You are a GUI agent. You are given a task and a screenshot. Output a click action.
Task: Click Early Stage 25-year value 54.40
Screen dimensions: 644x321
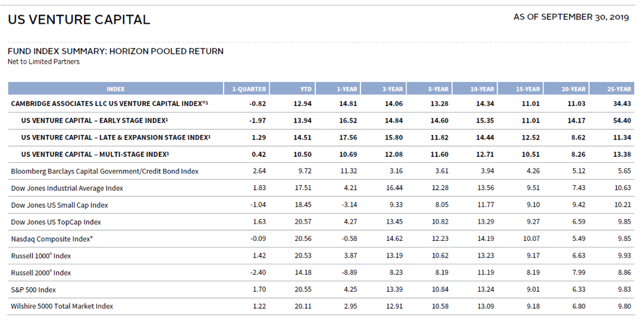[622, 120]
